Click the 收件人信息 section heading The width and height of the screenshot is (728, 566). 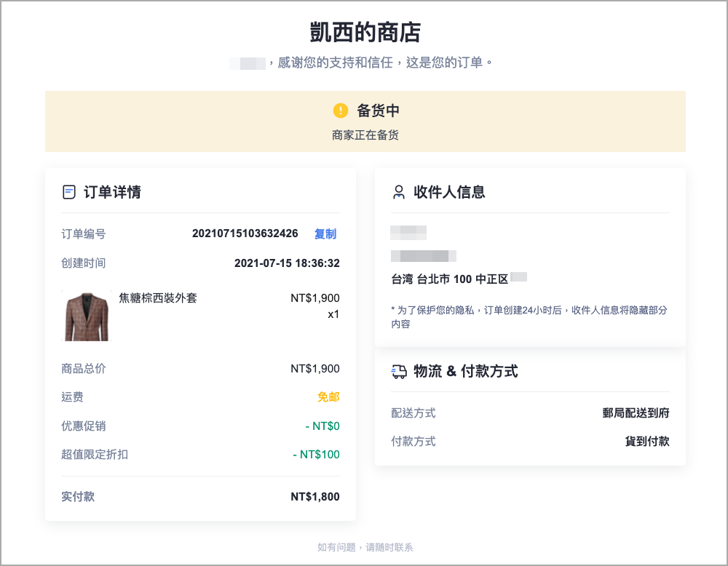tap(449, 192)
